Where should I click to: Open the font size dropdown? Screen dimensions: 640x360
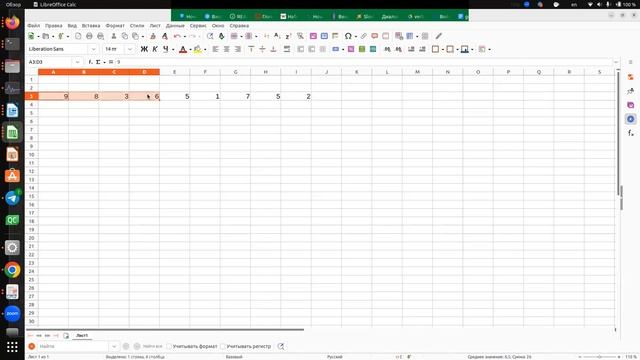point(130,49)
